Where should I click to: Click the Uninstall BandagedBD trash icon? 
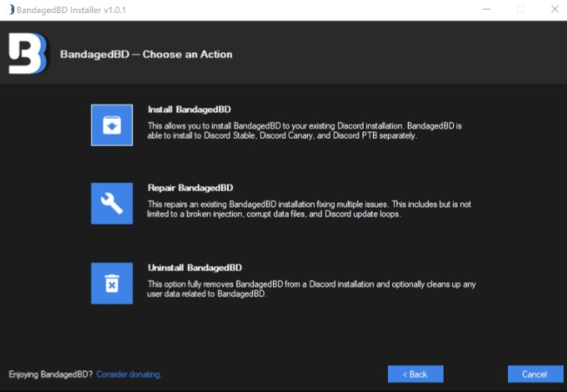111,283
